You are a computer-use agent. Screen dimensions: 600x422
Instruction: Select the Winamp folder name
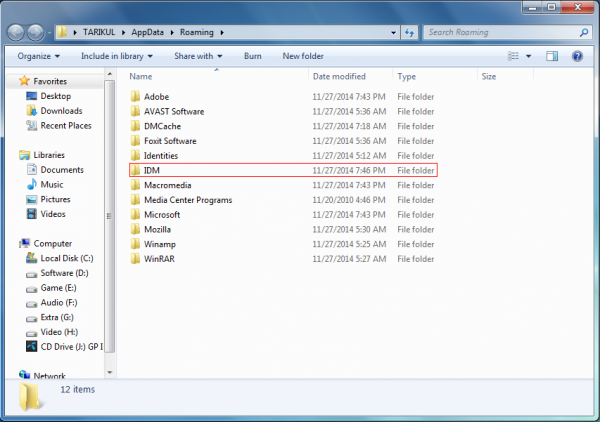pyautogui.click(x=160, y=244)
